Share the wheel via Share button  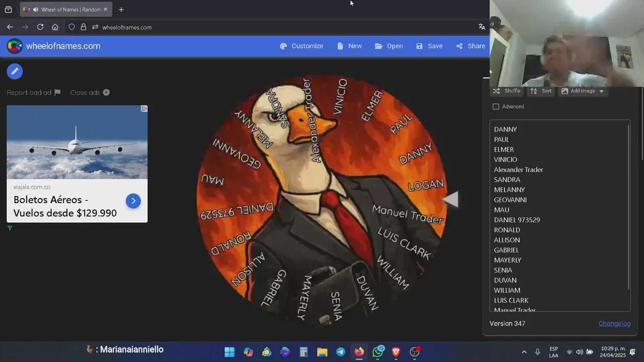point(470,46)
